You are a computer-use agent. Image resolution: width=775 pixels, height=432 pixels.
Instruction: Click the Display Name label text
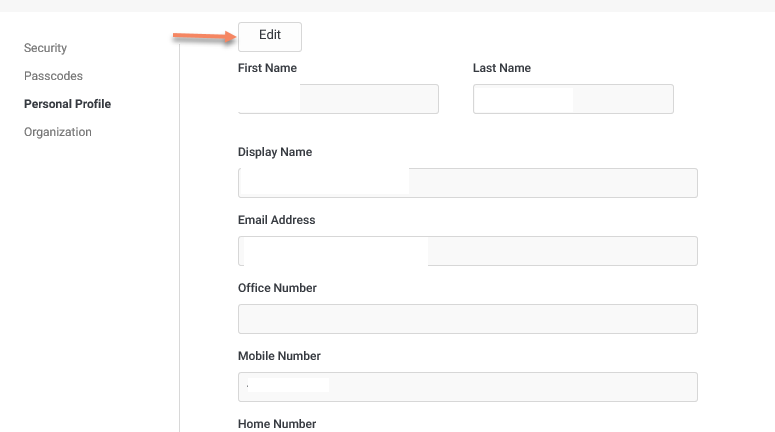[x=275, y=152]
